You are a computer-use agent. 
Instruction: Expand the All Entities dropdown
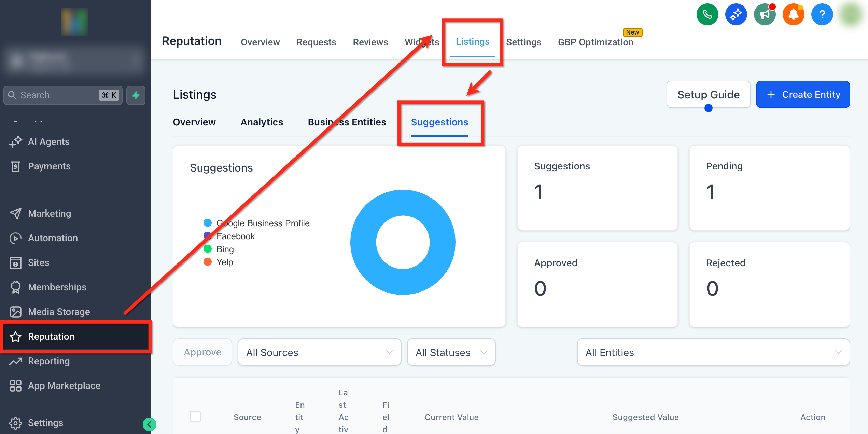(713, 352)
